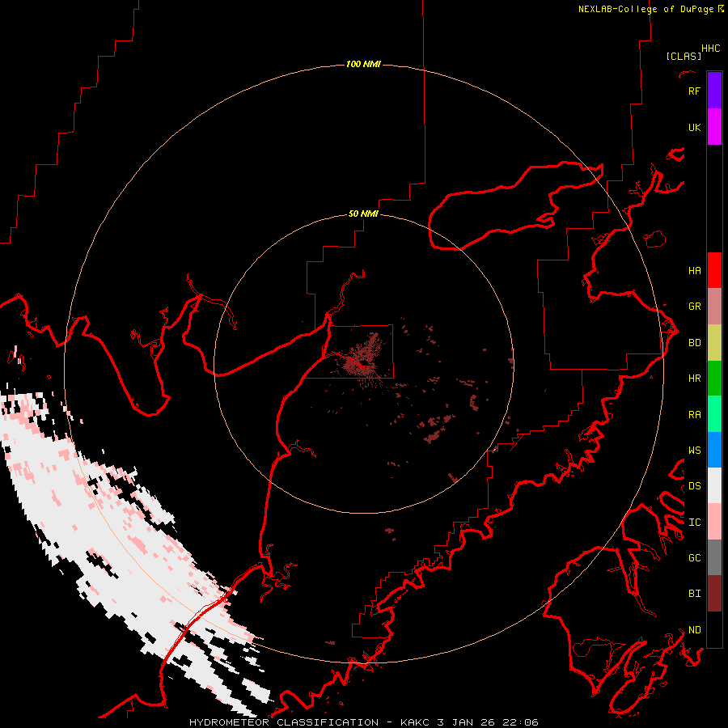The width and height of the screenshot is (728, 728).
Task: Click the RF purple legend swatch
Action: pos(714,91)
